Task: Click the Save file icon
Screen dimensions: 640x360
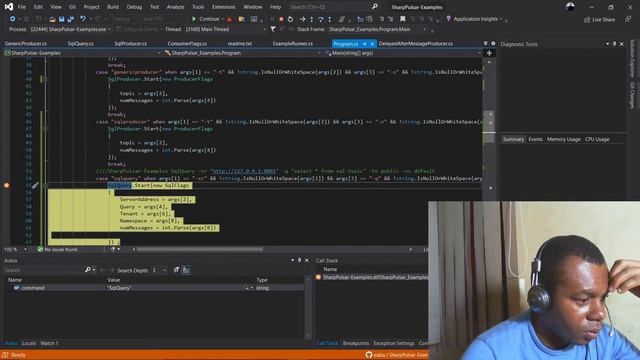Action: point(61,19)
